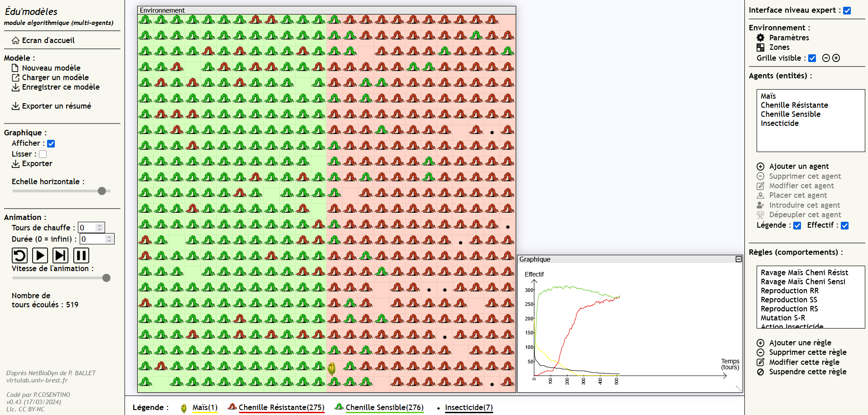Click the Vitesse de l'animation slider

pos(61,278)
